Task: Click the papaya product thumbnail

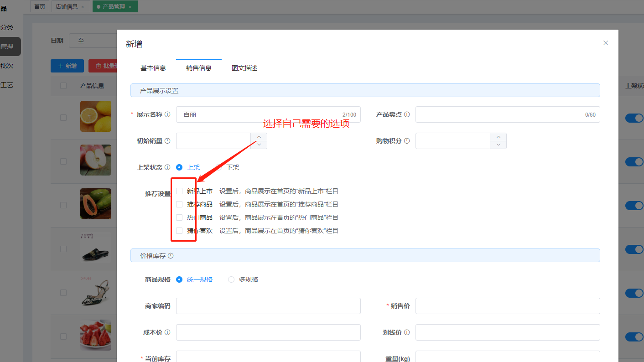Action: [x=96, y=204]
